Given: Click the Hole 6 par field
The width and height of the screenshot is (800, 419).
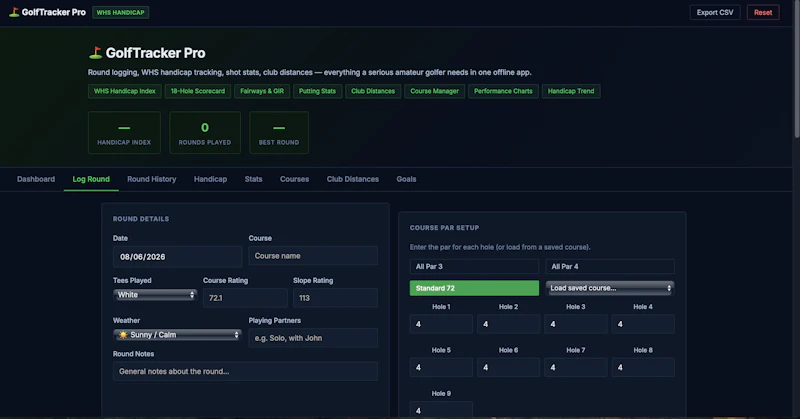Looking at the screenshot, I should point(508,367).
